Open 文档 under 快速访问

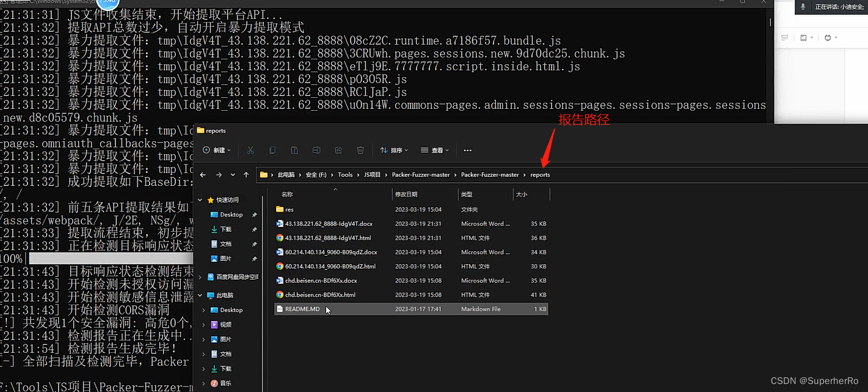[225, 244]
